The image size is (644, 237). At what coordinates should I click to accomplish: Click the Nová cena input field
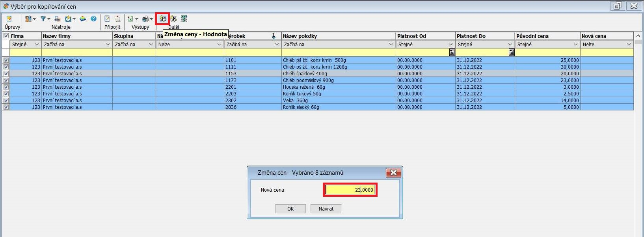pyautogui.click(x=350, y=190)
